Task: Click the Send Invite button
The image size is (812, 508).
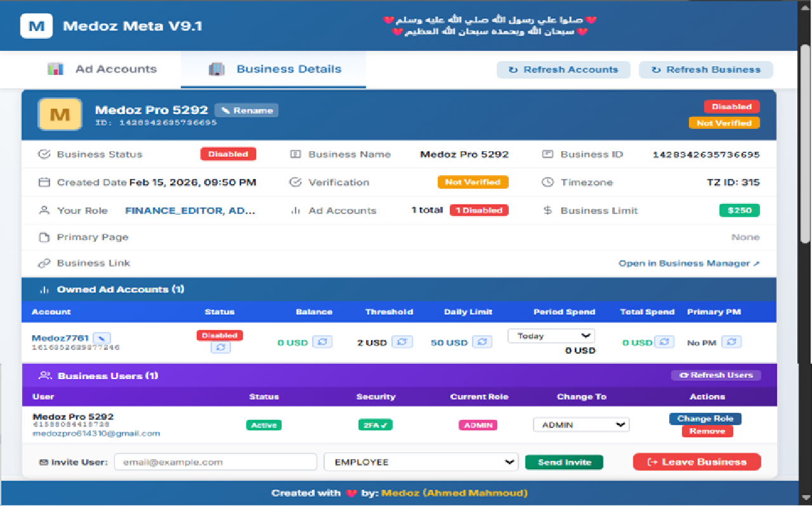Action: click(x=565, y=462)
